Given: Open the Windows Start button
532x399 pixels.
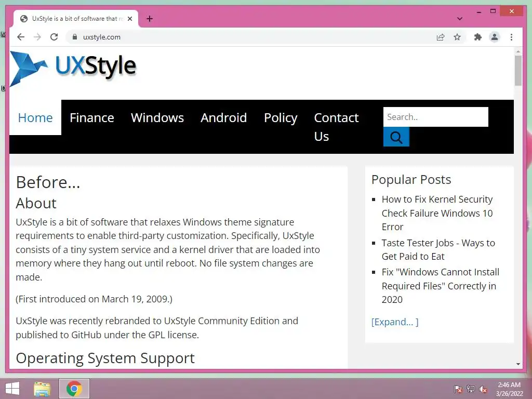Looking at the screenshot, I should pos(12,389).
